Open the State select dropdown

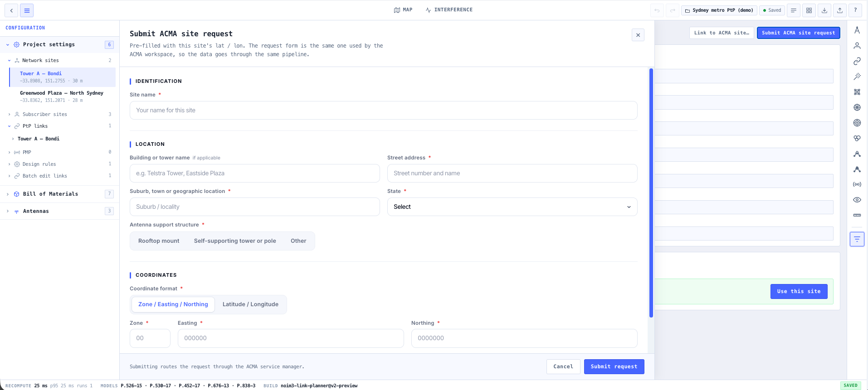(512, 207)
